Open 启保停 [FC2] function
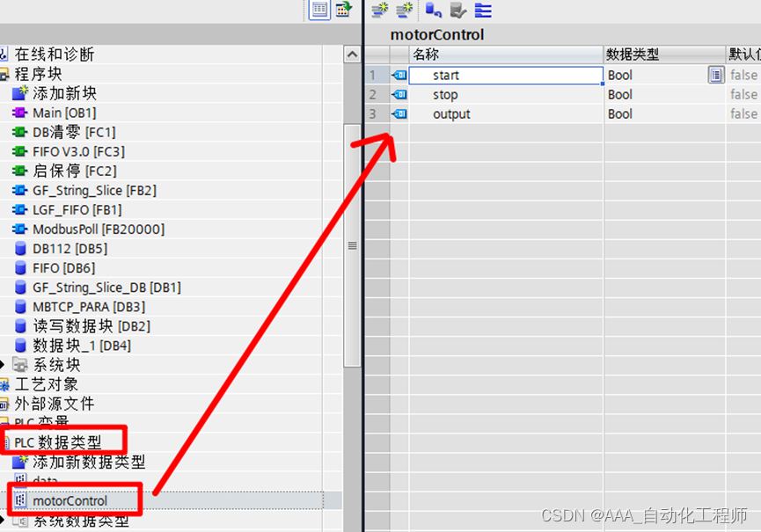The width and height of the screenshot is (761, 532). point(75,171)
